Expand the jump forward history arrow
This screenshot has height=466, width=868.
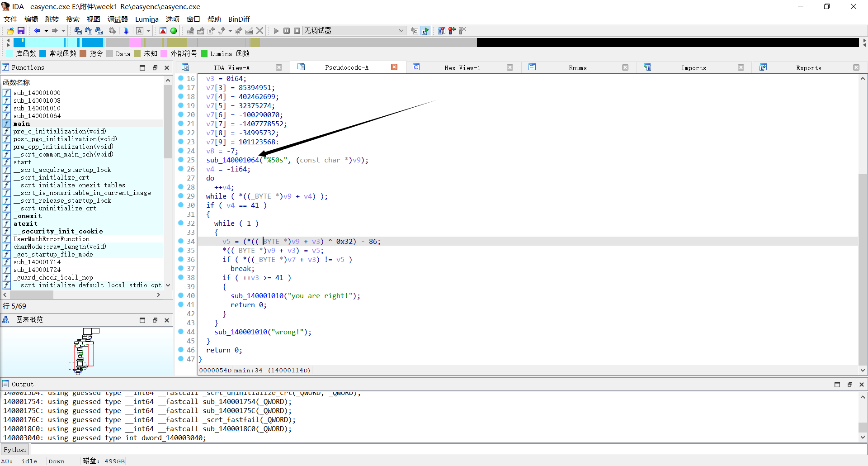pyautogui.click(x=63, y=31)
